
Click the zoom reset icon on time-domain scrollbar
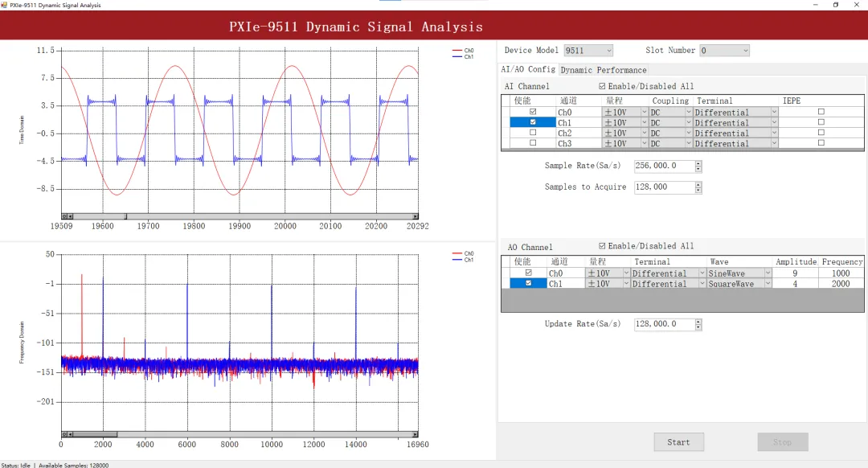pos(64,216)
